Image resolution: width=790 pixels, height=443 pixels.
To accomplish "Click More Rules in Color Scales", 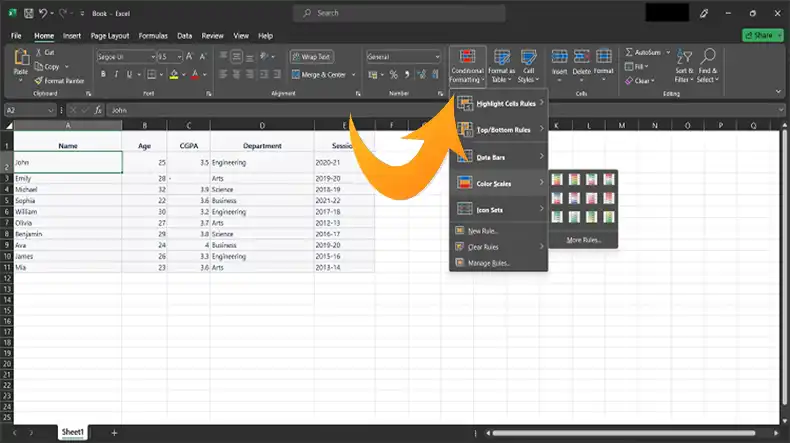I will click(583, 240).
